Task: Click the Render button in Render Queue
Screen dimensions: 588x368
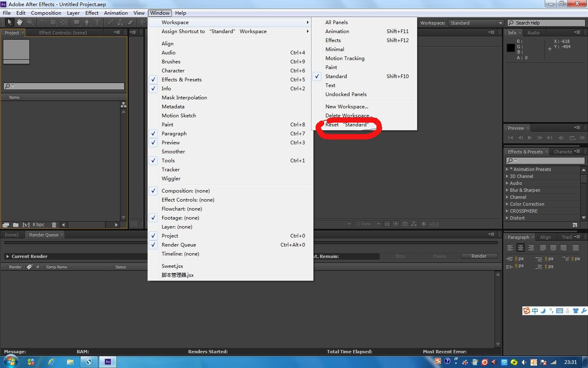Action: coord(479,256)
